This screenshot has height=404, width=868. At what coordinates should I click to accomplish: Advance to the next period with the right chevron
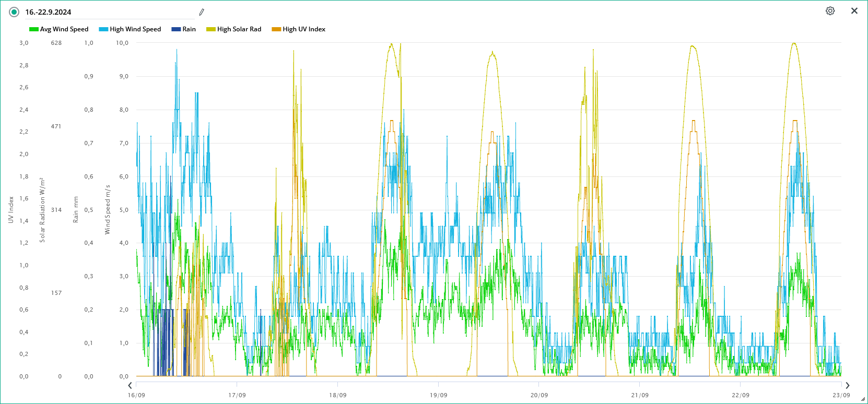[x=848, y=386]
